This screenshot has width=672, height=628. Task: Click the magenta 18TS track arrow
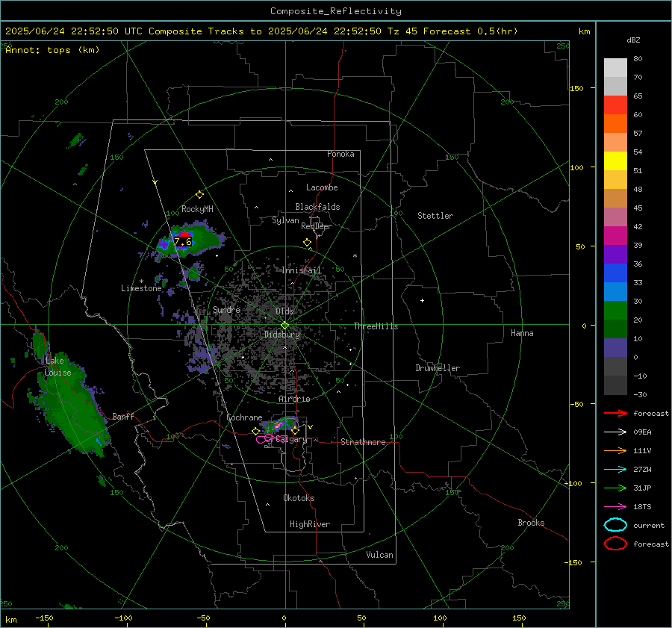pyautogui.click(x=615, y=507)
